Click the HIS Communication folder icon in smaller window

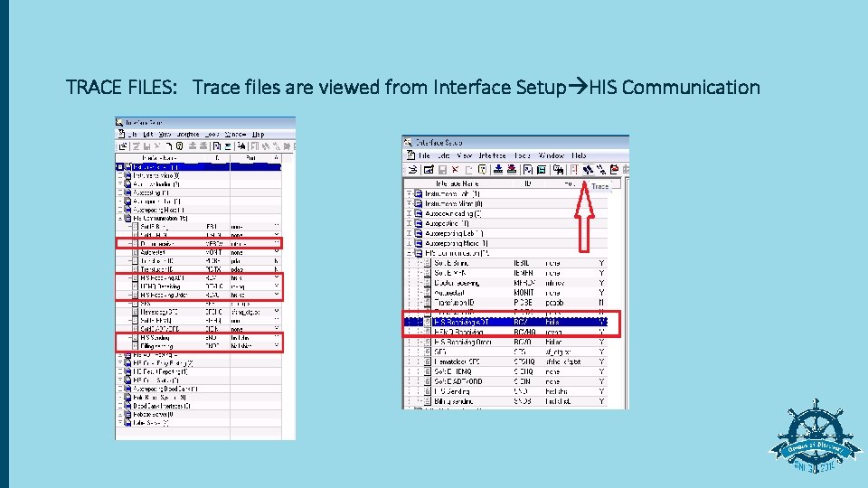tap(127, 219)
